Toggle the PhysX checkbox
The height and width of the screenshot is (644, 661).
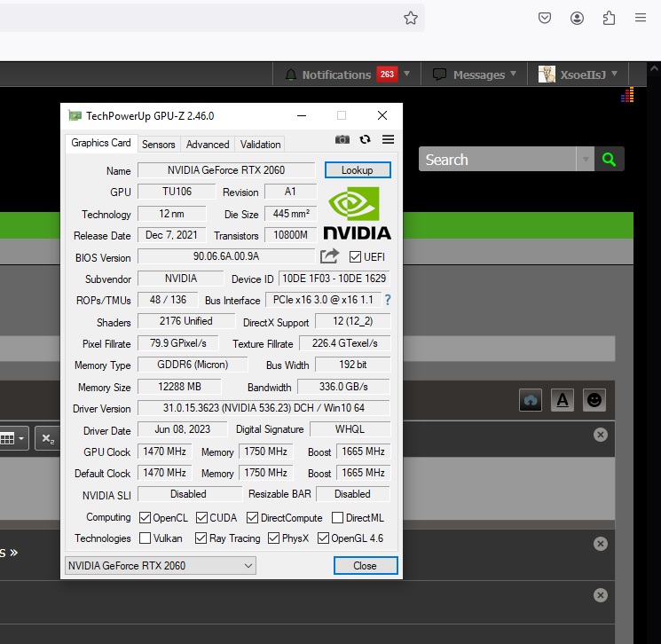pyautogui.click(x=273, y=538)
